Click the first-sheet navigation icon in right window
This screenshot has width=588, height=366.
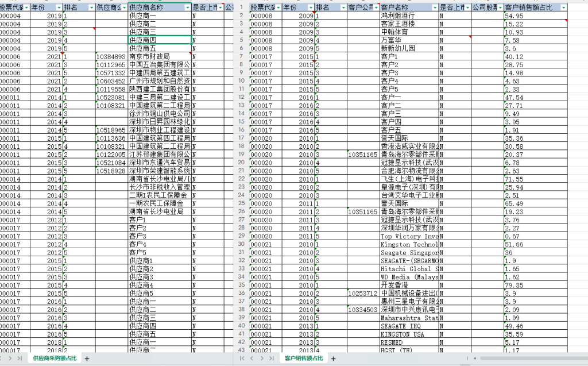242,359
